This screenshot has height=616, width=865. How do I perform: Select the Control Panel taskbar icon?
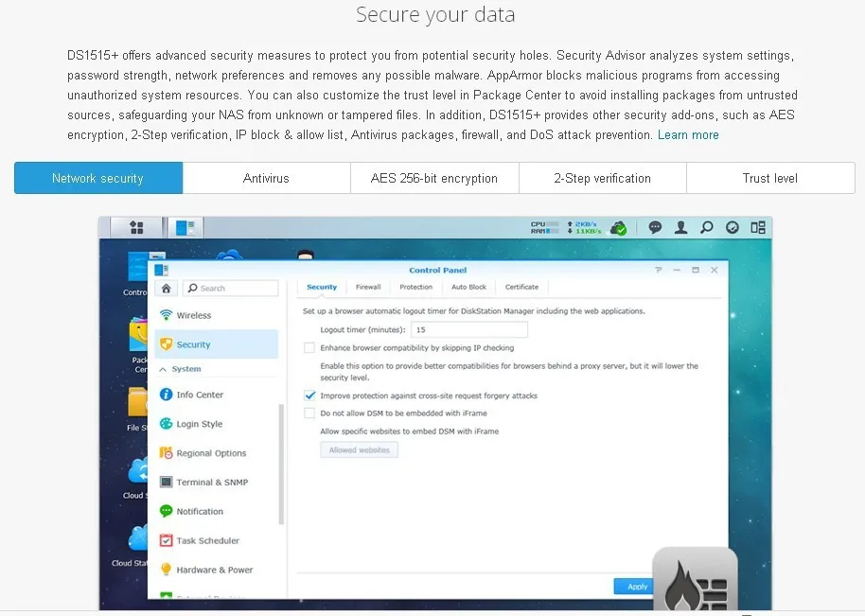pyautogui.click(x=185, y=227)
